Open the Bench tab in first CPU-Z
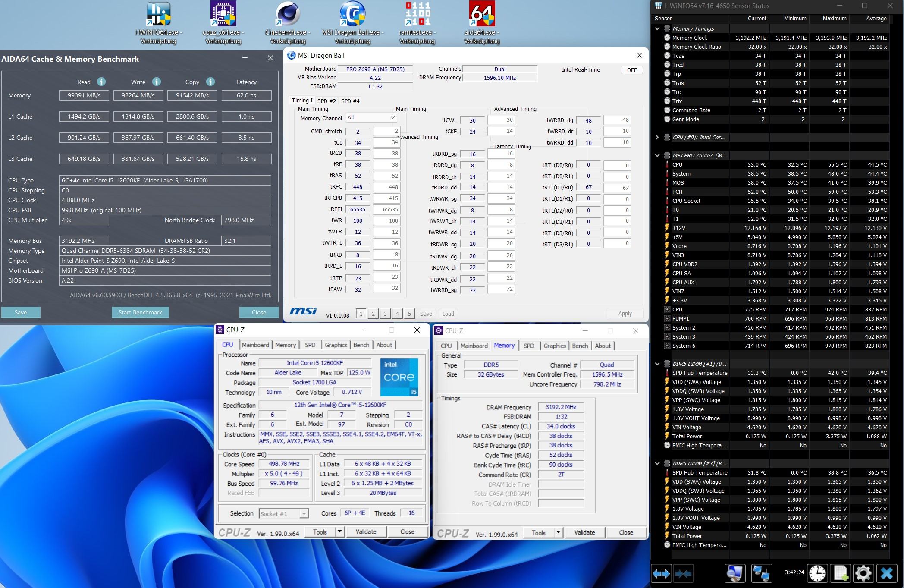Image resolution: width=904 pixels, height=588 pixels. tap(361, 345)
